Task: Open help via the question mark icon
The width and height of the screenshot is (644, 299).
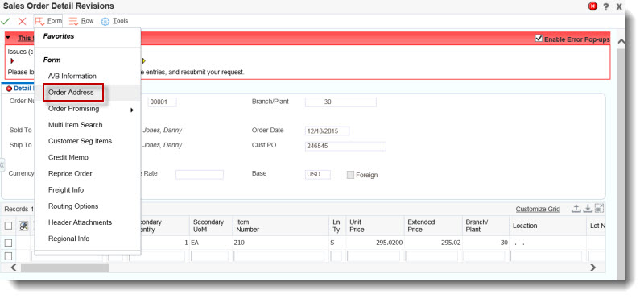Action: tap(606, 6)
